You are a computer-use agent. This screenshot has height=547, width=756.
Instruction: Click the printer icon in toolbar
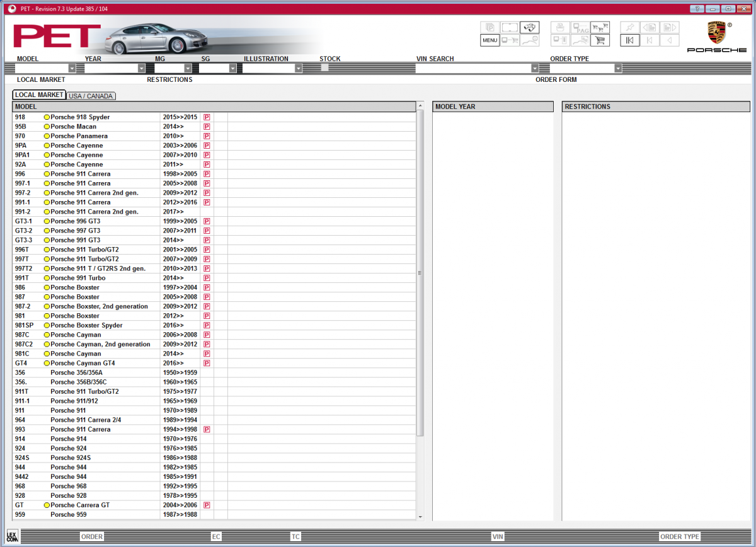click(x=560, y=27)
